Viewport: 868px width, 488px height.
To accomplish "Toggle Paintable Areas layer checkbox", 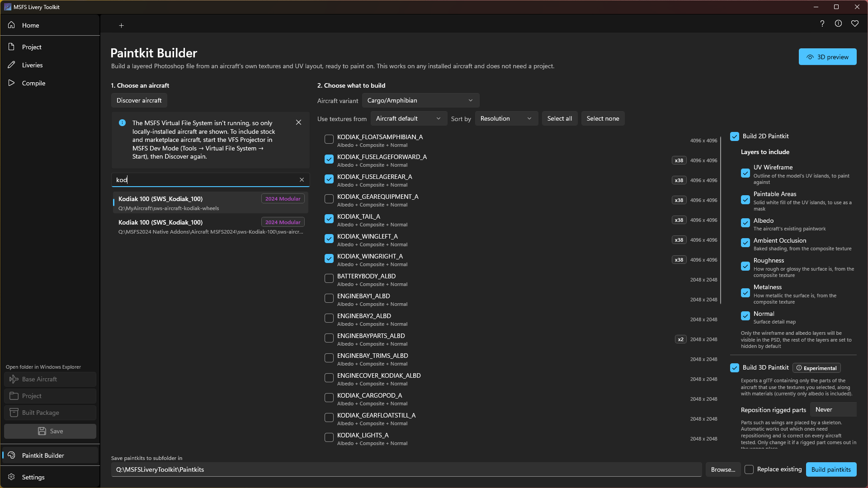I will (745, 200).
